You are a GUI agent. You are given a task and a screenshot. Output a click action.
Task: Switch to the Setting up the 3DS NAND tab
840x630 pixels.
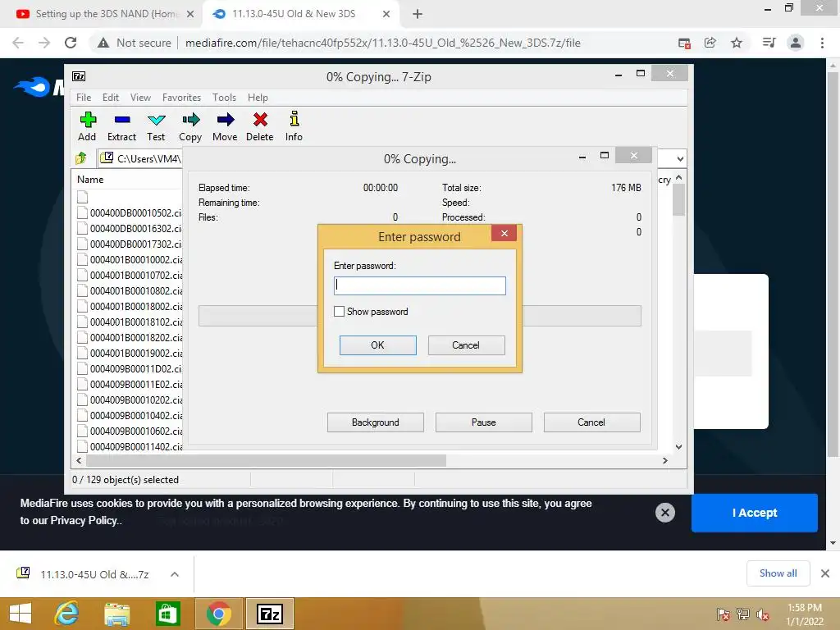[x=101, y=14]
